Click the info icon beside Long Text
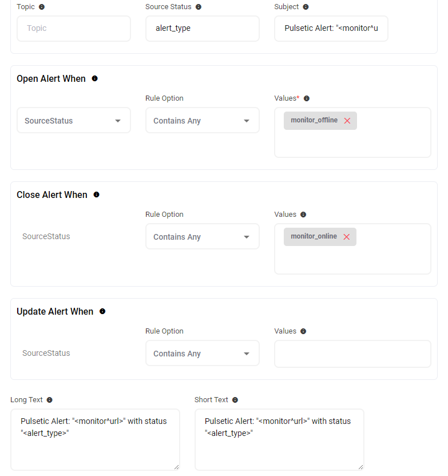448x476 pixels. pyautogui.click(x=49, y=400)
